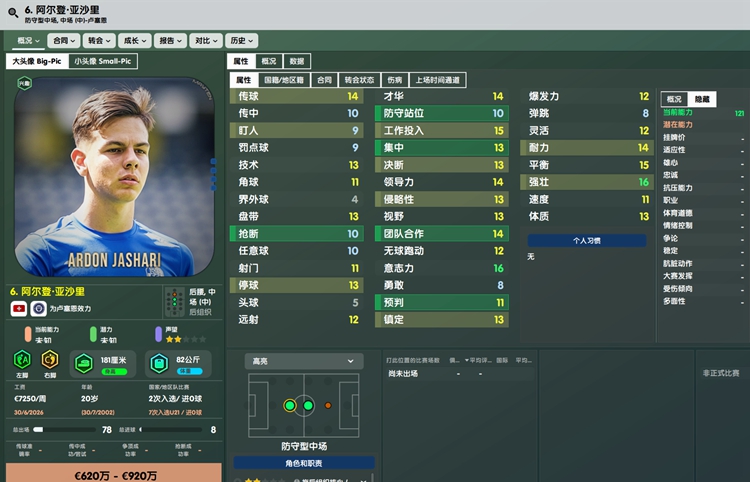Image resolution: width=750 pixels, height=482 pixels.
Task: Open the 概况 dropdown menu
Action: click(x=28, y=41)
